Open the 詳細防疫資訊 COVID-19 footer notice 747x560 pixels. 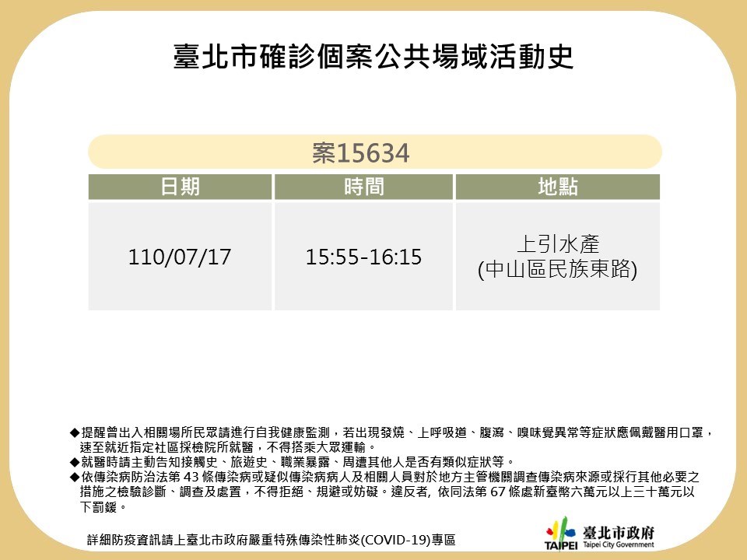click(x=272, y=540)
